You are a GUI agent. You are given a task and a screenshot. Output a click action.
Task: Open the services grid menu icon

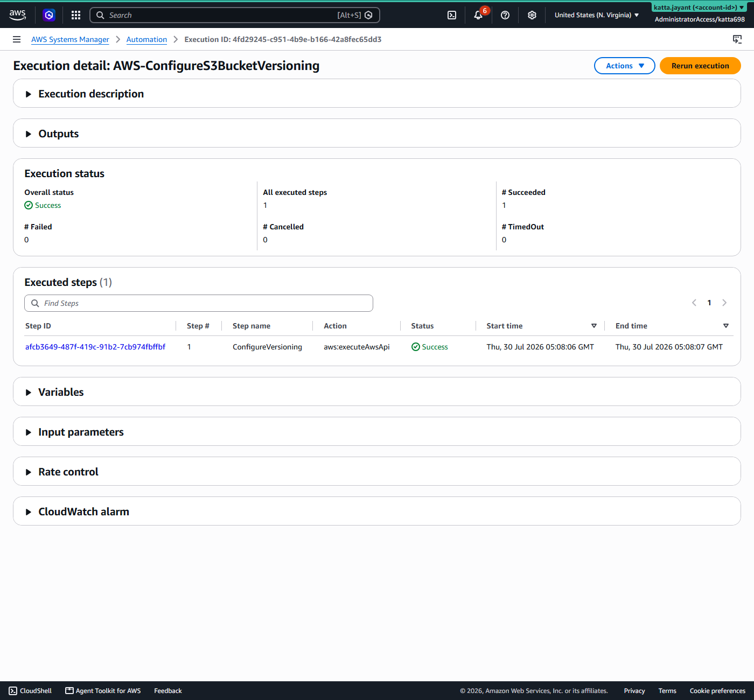coord(76,15)
